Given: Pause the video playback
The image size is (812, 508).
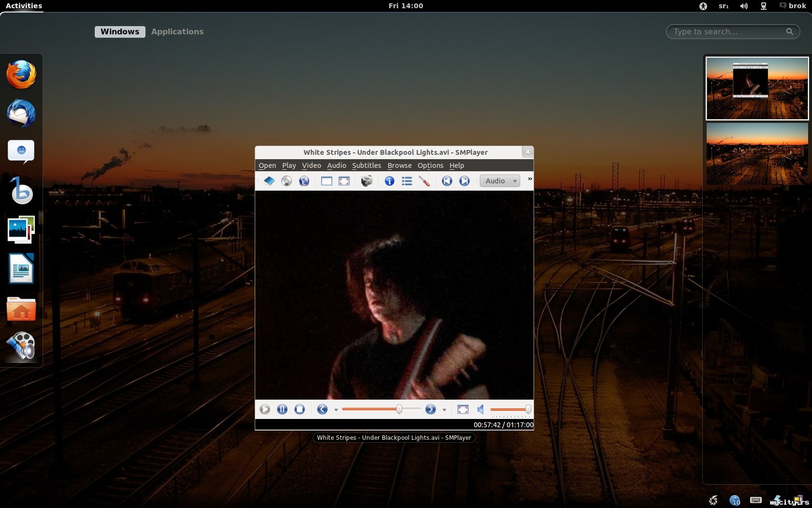Looking at the screenshot, I should [282, 409].
